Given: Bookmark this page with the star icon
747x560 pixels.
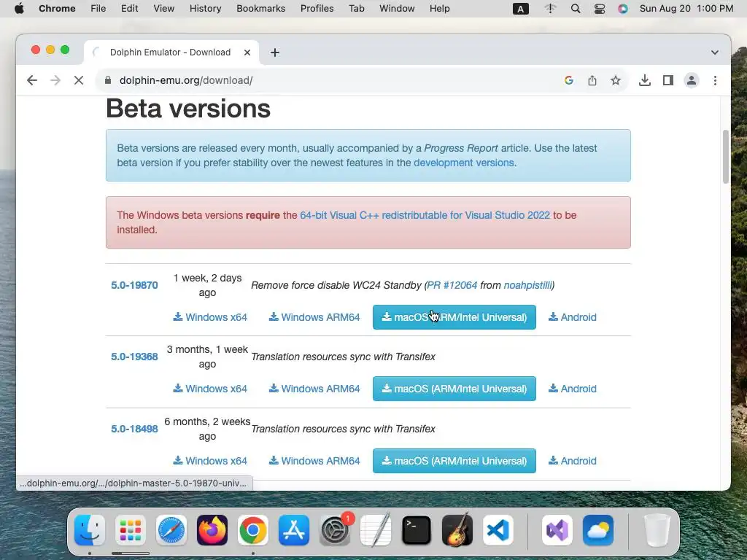Looking at the screenshot, I should pyautogui.click(x=616, y=80).
